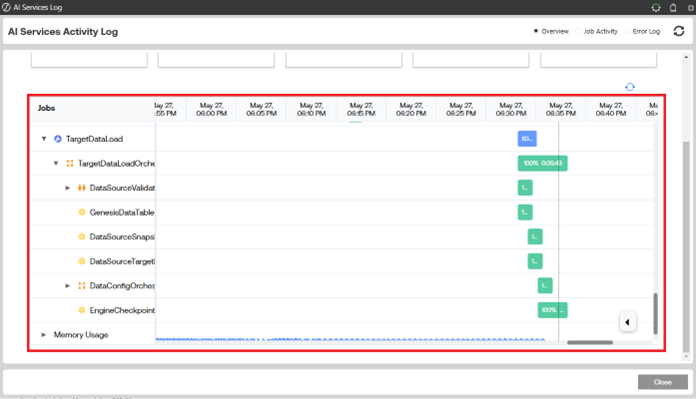Viewport: 696px width, 399px height.
Task: Click the left arrow collapse button in chart
Action: point(628,322)
